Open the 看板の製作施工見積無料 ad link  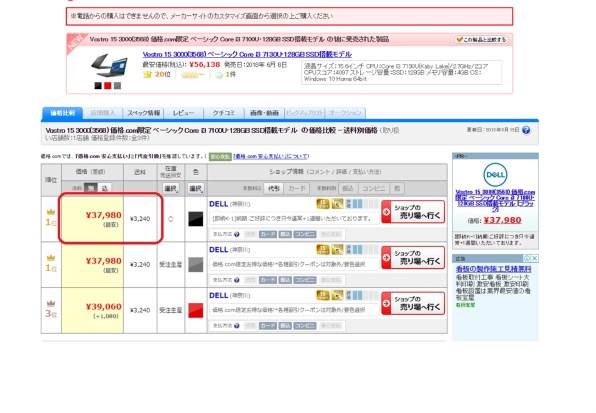[x=493, y=269]
